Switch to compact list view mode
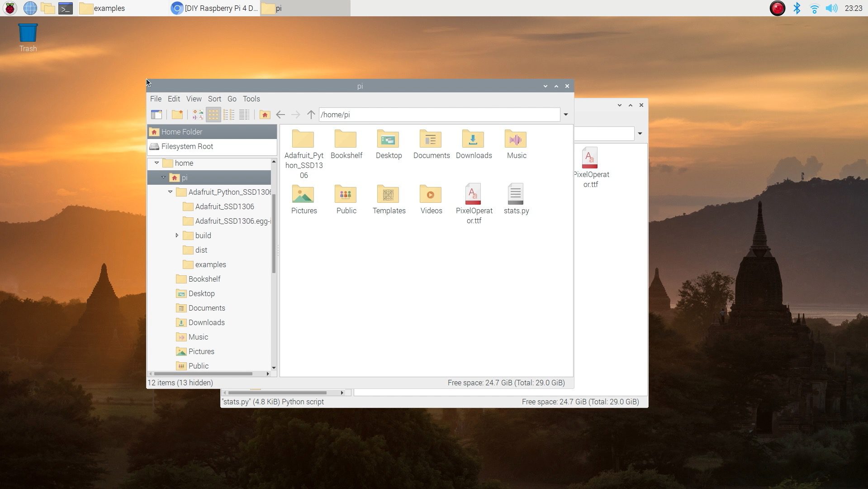Image resolution: width=868 pixels, height=489 pixels. (x=229, y=115)
